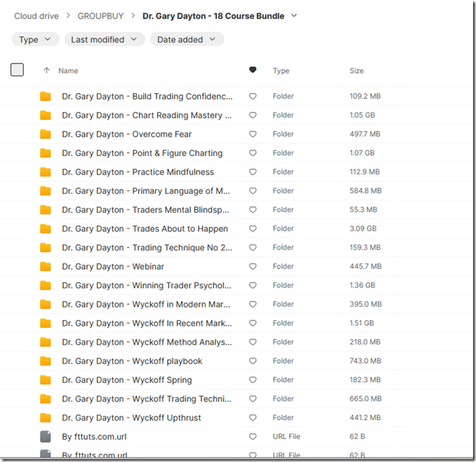Click the Chart Reading Mastery folder icon
The height and width of the screenshot is (462, 476).
[46, 115]
